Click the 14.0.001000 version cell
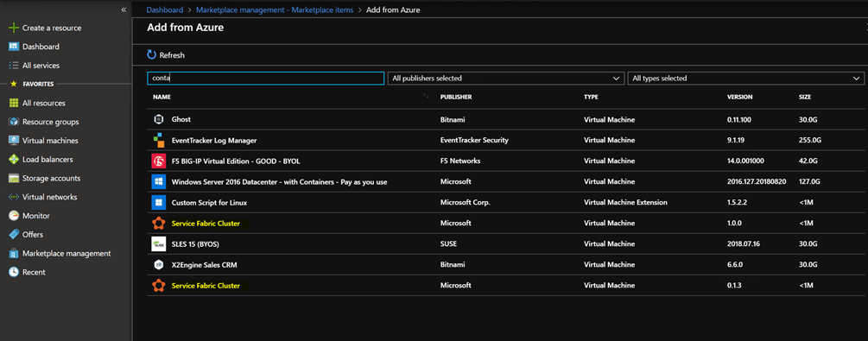This screenshot has height=341, width=868. coord(745,161)
